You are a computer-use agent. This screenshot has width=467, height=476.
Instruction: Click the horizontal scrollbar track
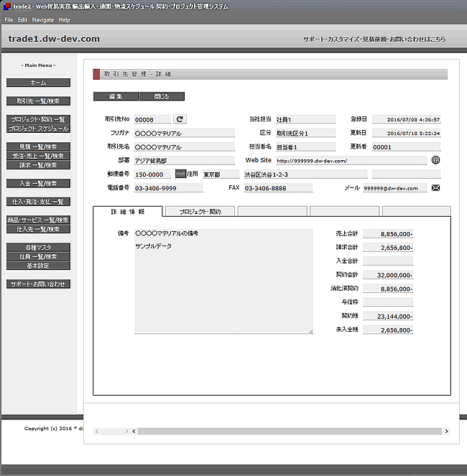click(290, 431)
